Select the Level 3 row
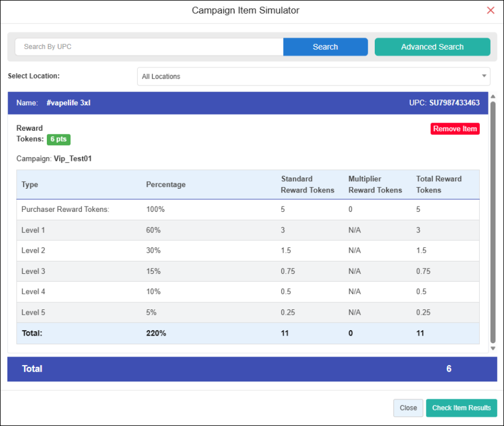The image size is (504, 426). pyautogui.click(x=248, y=271)
